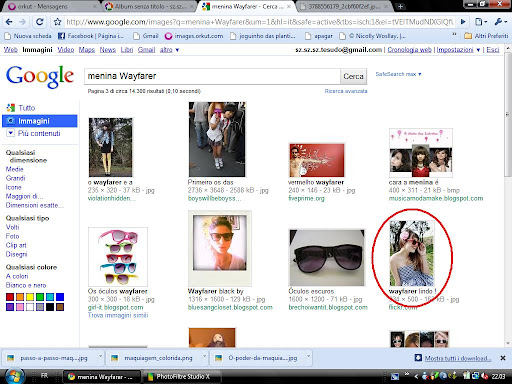Expand dropdown next to altro
The height and width of the screenshot is (384, 512).
tap(177, 50)
